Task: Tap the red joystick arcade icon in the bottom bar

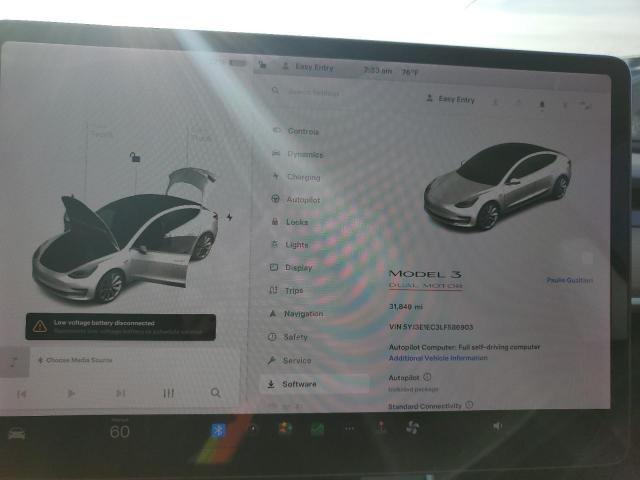Action: 381,427
